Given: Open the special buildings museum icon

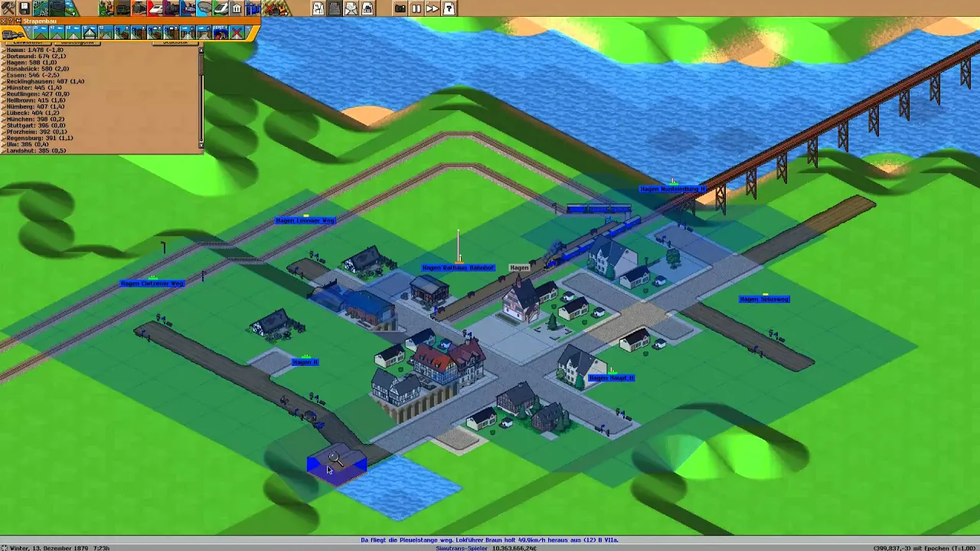Looking at the screenshot, I should pyautogui.click(x=237, y=8).
